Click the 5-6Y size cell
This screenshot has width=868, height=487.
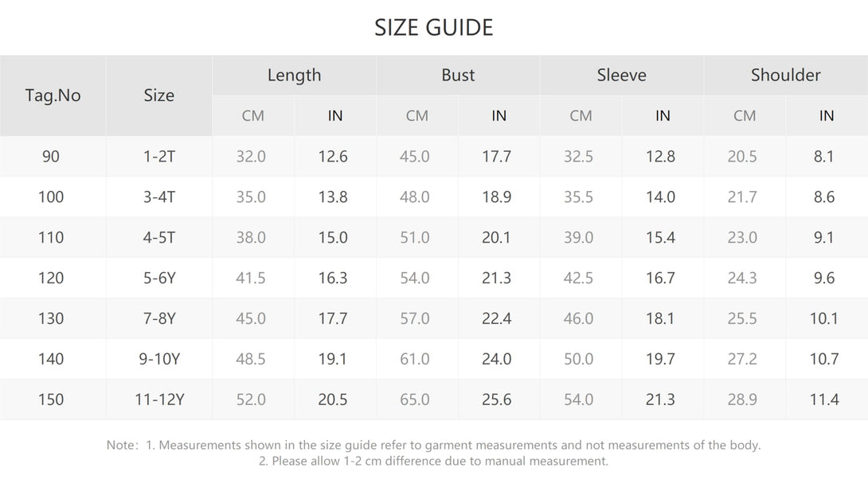[158, 279]
